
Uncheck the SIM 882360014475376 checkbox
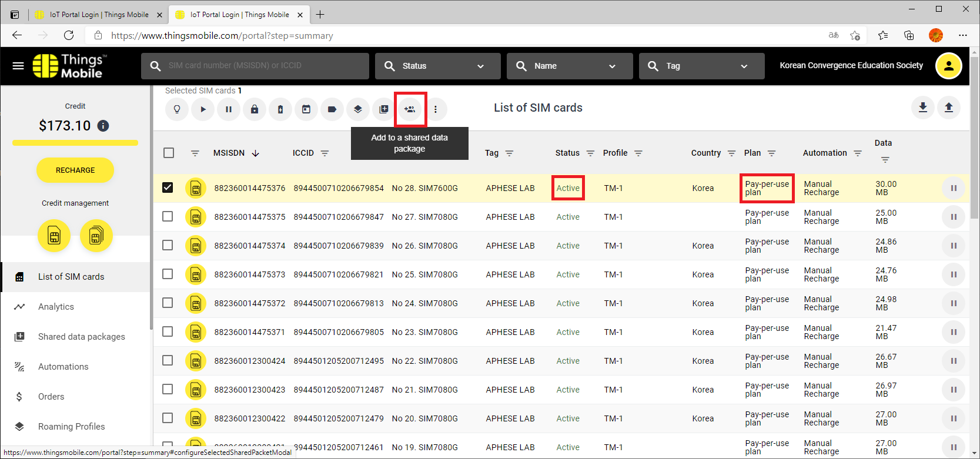pos(168,187)
